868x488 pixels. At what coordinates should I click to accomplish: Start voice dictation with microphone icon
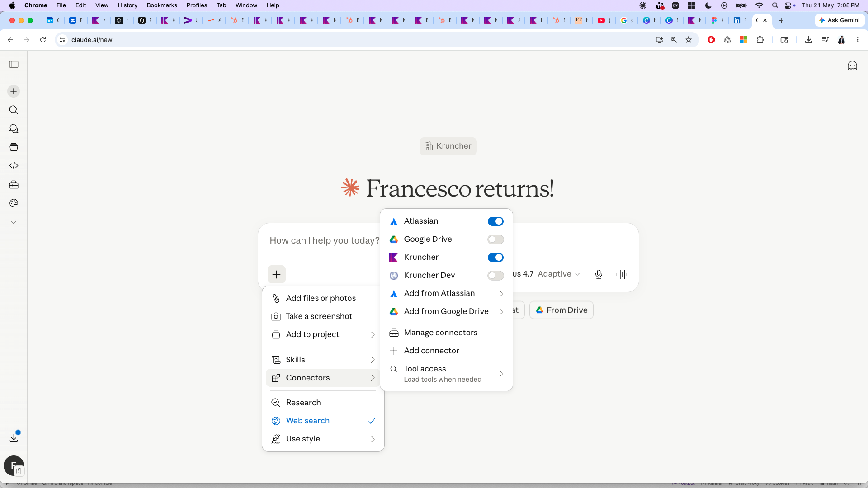[x=599, y=274]
